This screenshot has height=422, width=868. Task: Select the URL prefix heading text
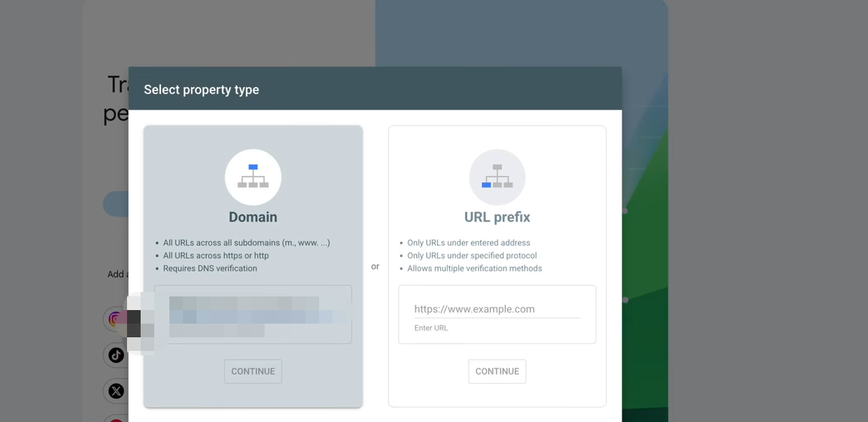(497, 217)
